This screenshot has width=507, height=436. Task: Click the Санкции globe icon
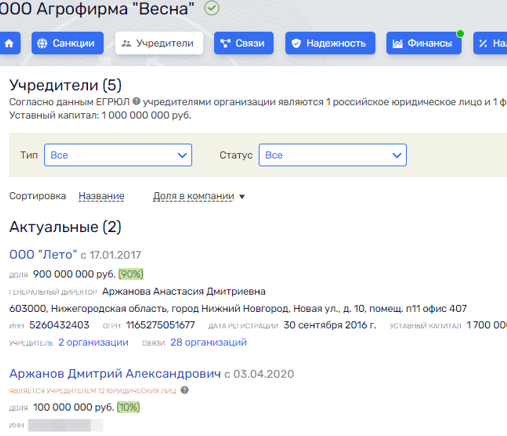tap(42, 43)
